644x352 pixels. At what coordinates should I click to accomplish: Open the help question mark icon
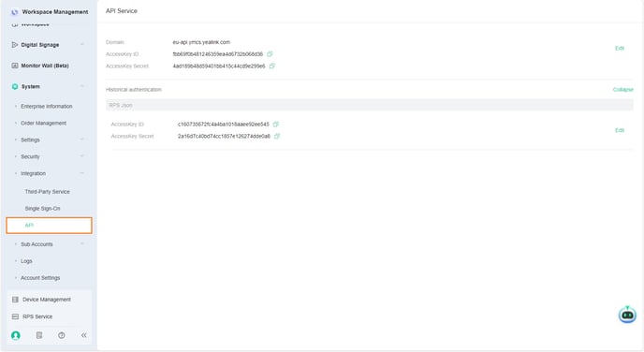62,335
